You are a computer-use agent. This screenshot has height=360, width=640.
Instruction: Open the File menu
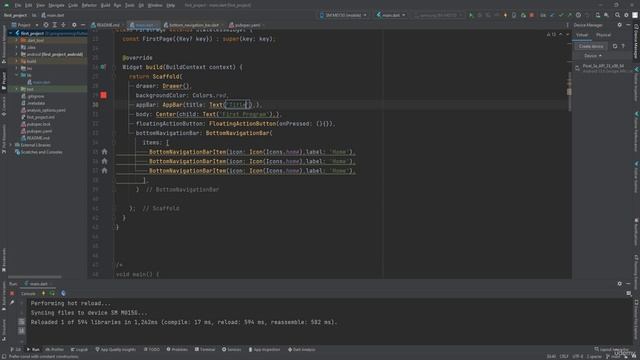pyautogui.click(x=18, y=5)
